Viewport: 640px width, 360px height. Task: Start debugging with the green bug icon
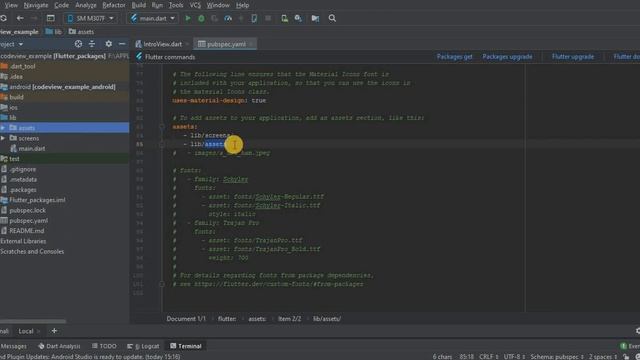pos(201,18)
